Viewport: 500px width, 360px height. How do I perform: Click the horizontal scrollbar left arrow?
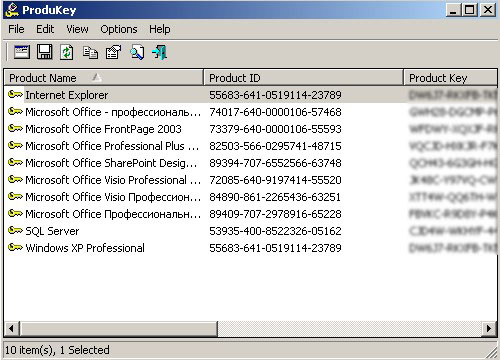pyautogui.click(x=12, y=329)
